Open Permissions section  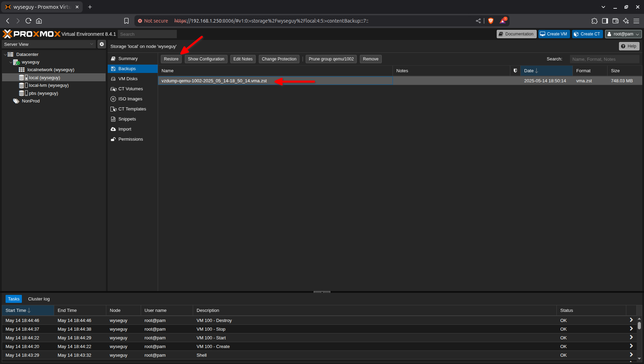pos(133,139)
